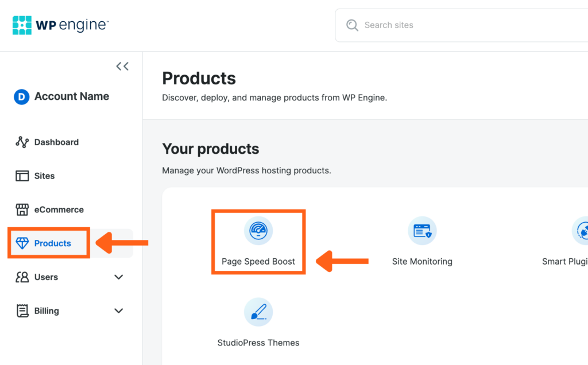
Task: Select the Site Monitoring product icon
Action: [422, 231]
